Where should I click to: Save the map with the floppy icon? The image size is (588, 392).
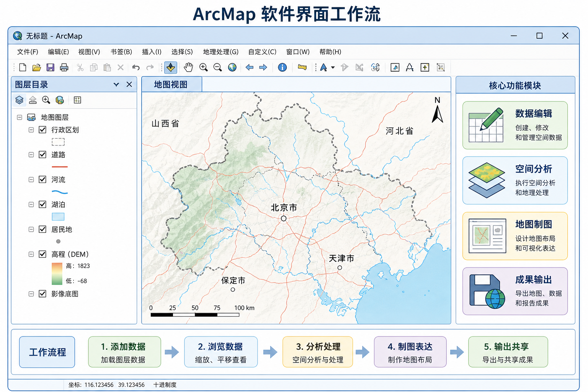pyautogui.click(x=50, y=67)
